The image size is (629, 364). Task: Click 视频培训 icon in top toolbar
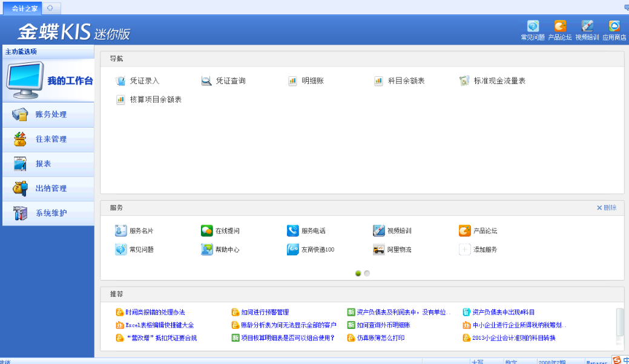[587, 27]
